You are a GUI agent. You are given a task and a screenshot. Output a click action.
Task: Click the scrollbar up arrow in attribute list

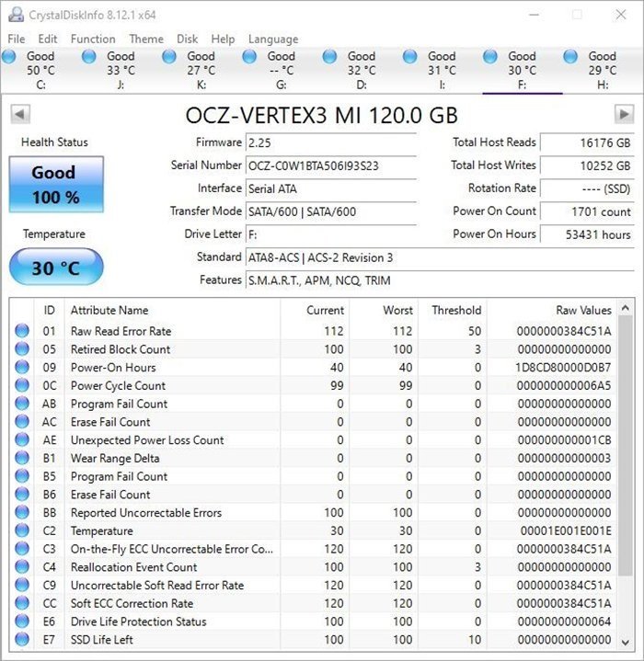(x=626, y=308)
